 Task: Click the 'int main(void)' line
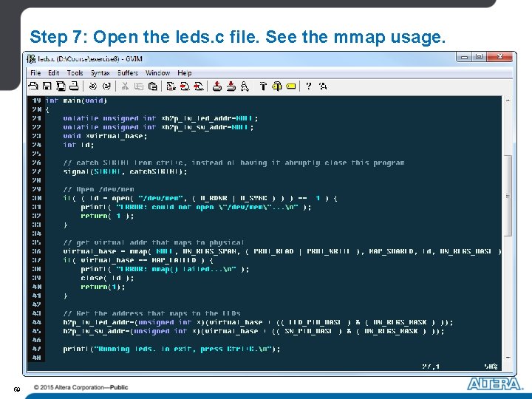[x=76, y=100]
